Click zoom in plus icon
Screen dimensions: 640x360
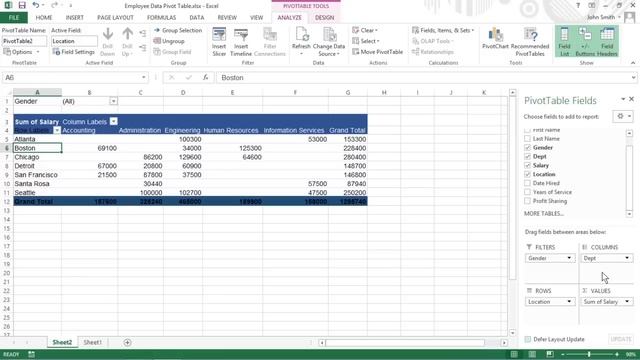(x=617, y=354)
